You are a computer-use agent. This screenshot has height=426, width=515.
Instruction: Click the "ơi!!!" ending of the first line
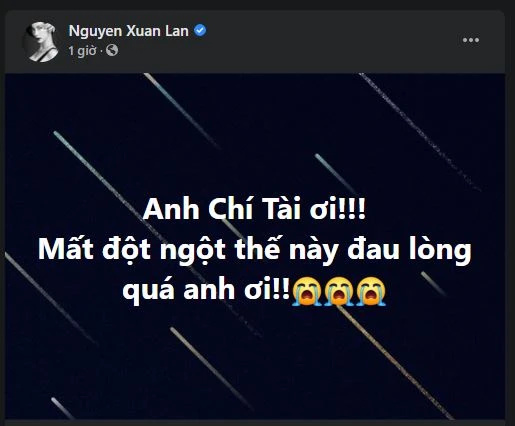338,209
